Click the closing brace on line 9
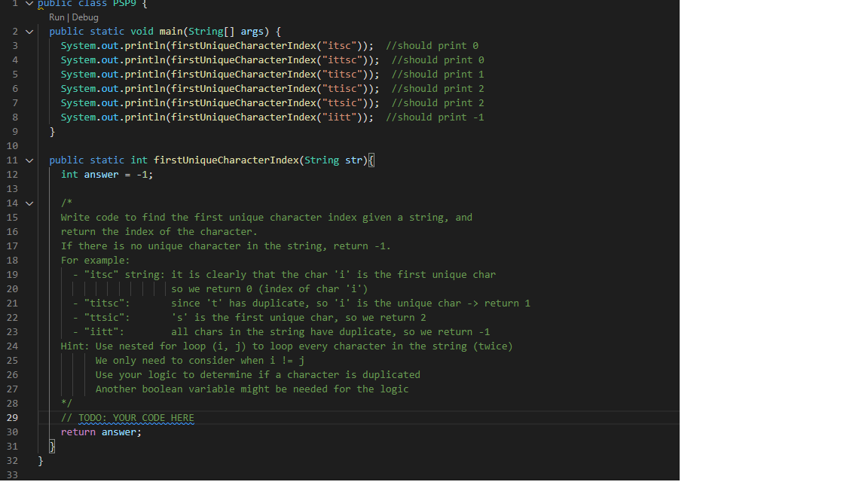Screen dimensions: 868x488 tap(52, 132)
